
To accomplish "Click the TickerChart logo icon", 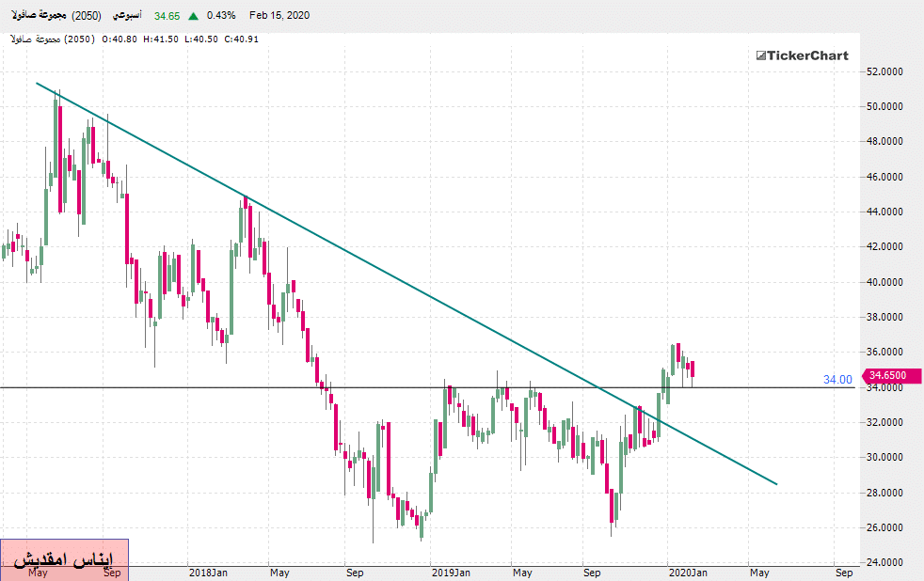I will (761, 55).
